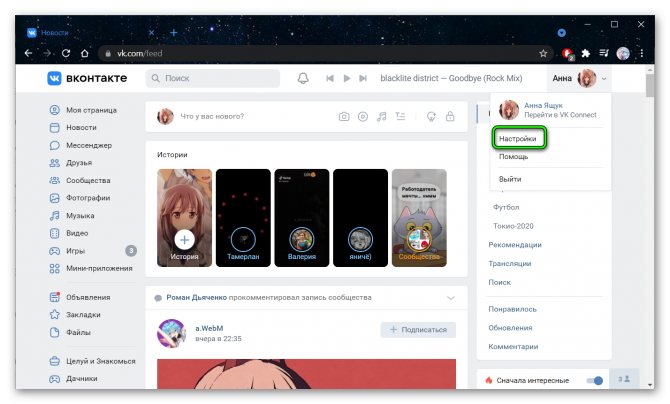Open Рекомендации feed tab
Viewport: 670px width, 404px height.
click(x=515, y=245)
